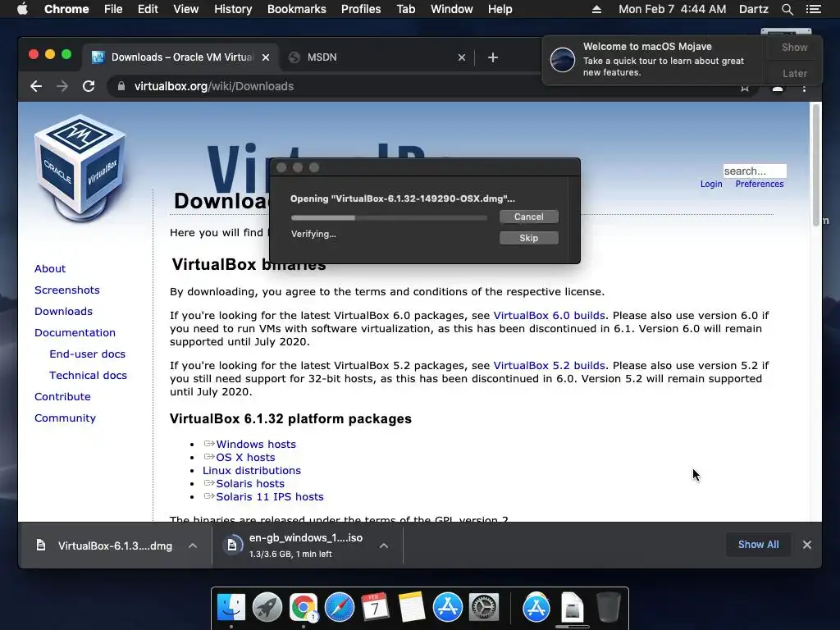The width and height of the screenshot is (840, 630).
Task: Click the Login link
Action: point(711,184)
